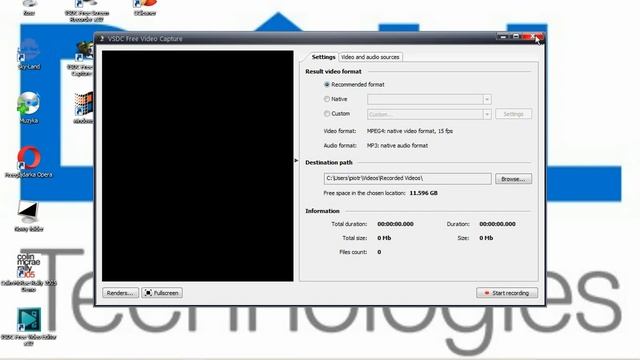Click the preview panel collapse arrow

pyautogui.click(x=296, y=160)
